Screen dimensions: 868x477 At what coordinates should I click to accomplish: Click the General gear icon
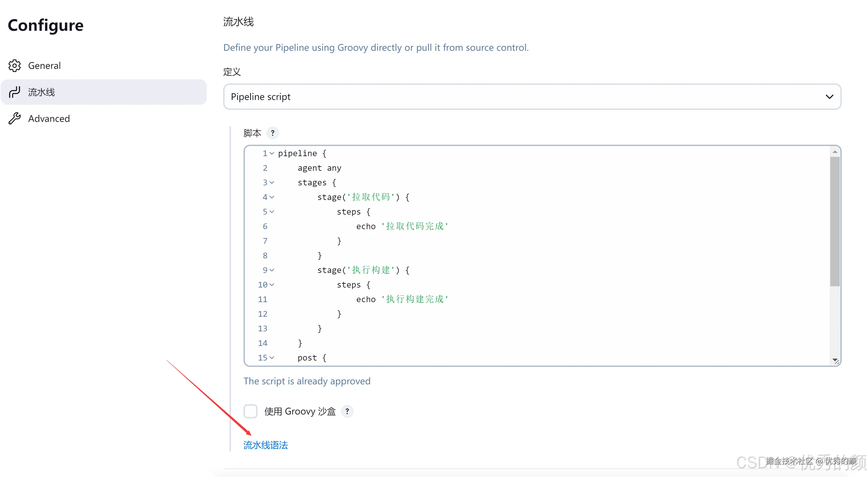coord(15,66)
